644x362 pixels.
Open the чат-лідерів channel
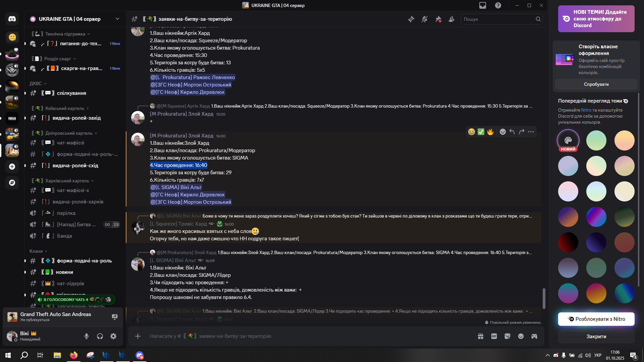(x=74, y=284)
